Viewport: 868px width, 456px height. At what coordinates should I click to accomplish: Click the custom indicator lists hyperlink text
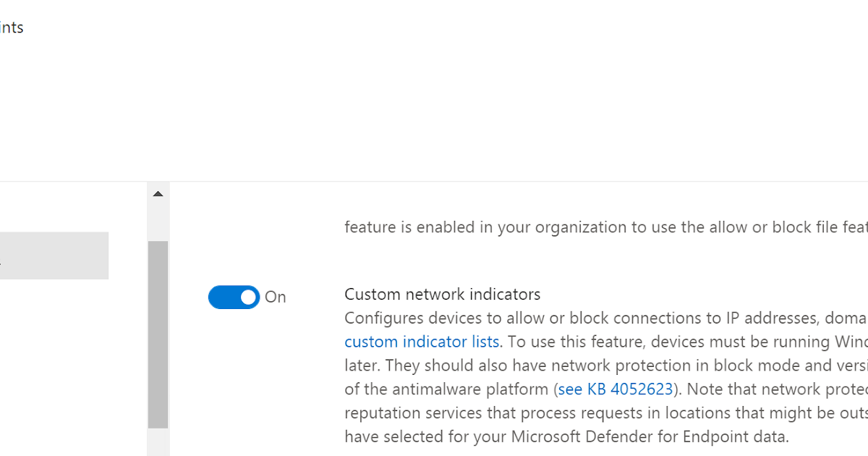pyautogui.click(x=422, y=341)
